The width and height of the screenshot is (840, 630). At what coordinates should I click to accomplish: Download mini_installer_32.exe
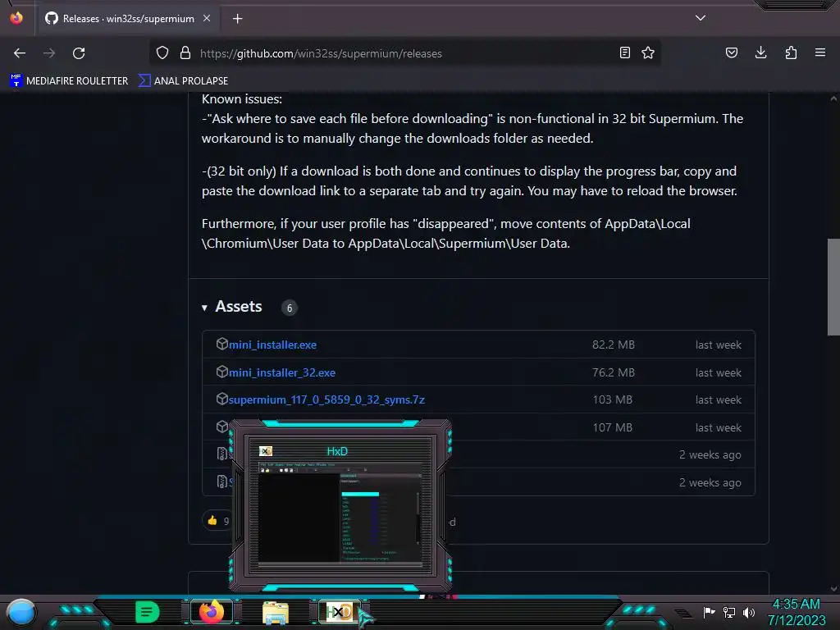[x=282, y=373]
